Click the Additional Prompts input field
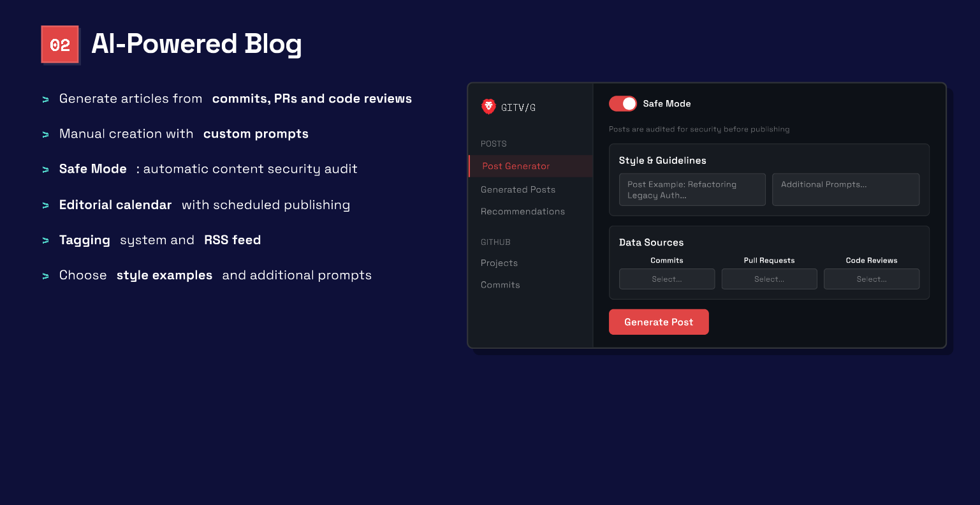980x505 pixels. pos(845,189)
